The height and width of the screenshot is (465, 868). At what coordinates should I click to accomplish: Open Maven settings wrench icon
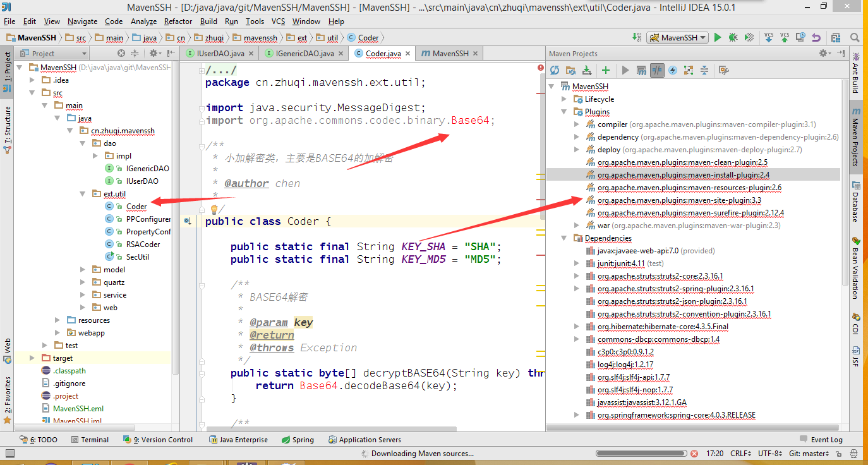pos(724,70)
